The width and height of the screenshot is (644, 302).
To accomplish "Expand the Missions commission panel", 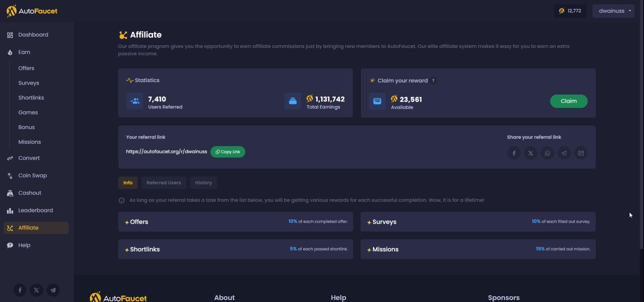I will coord(478,249).
